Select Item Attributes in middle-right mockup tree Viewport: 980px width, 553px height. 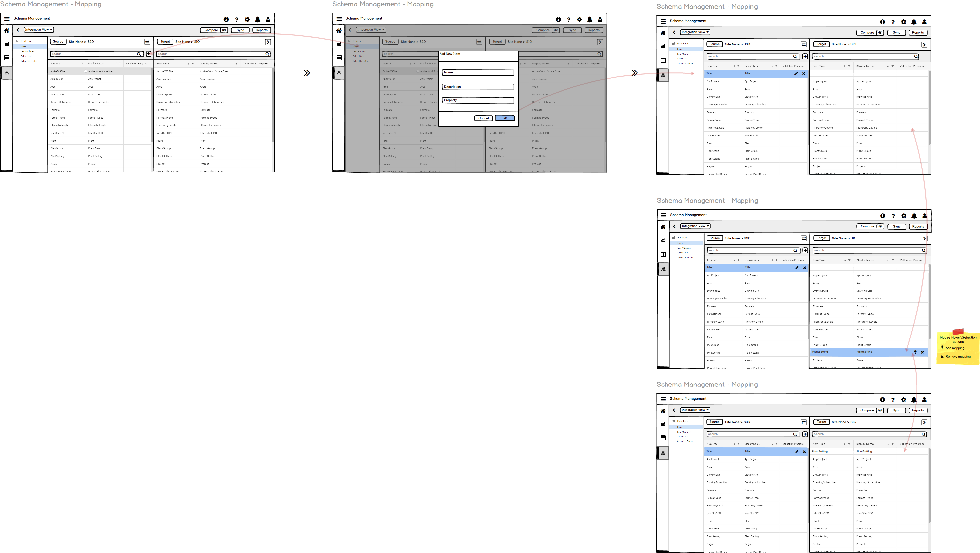click(x=684, y=248)
